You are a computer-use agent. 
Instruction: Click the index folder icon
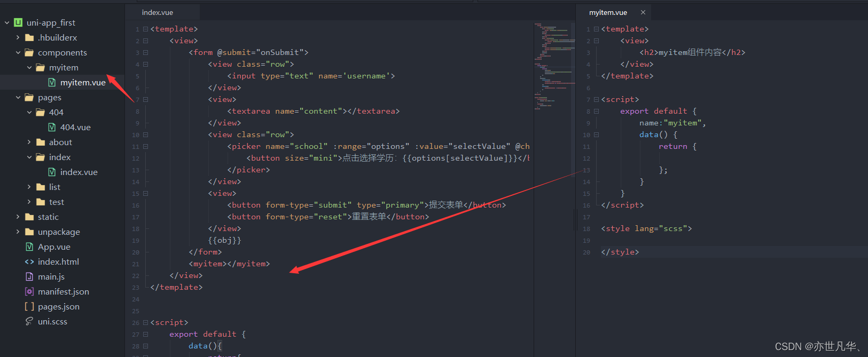click(x=41, y=157)
